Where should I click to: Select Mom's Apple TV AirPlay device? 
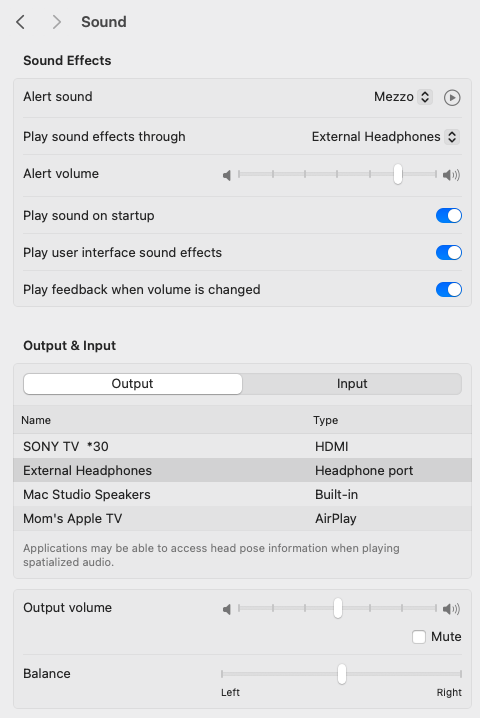[x=242, y=519]
